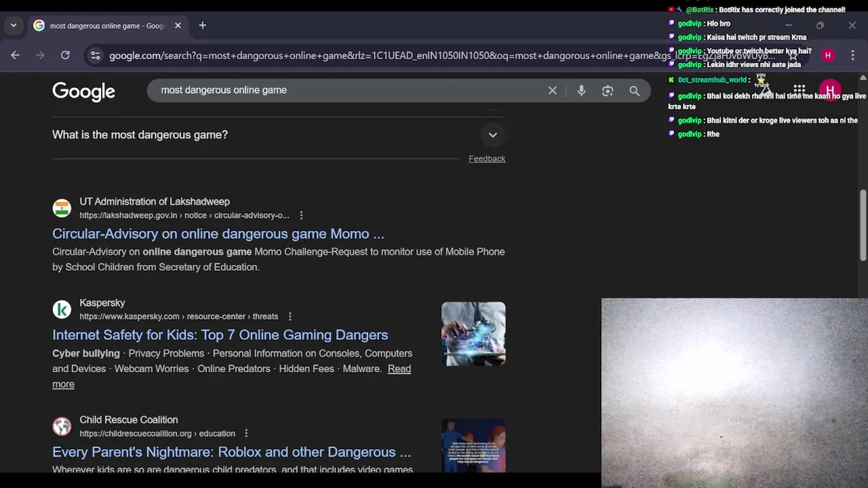The image size is (868, 488).
Task: Open more options for Lakshadweep result
Action: pyautogui.click(x=301, y=216)
